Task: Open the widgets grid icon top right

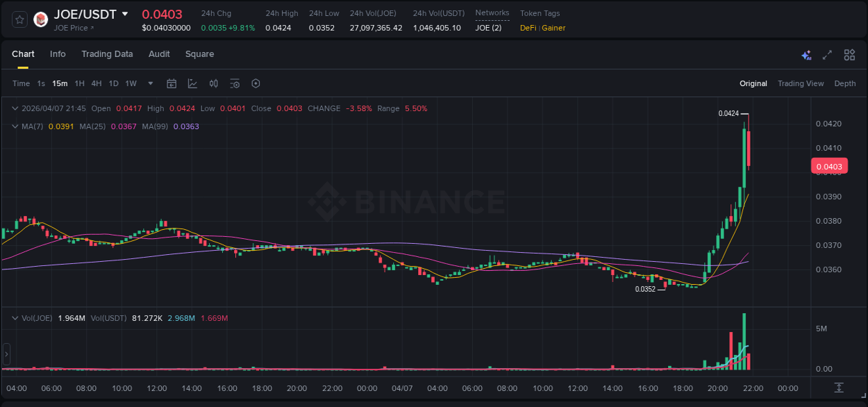Action: (x=849, y=54)
